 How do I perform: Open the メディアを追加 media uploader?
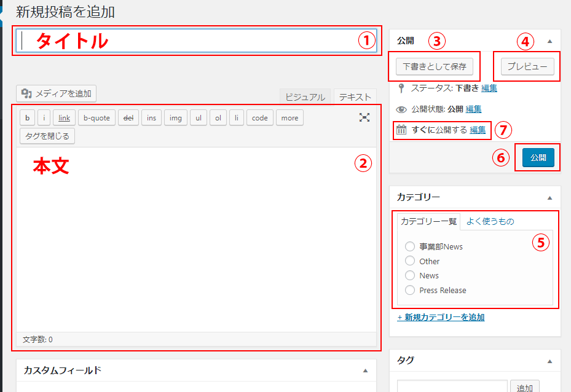click(56, 93)
